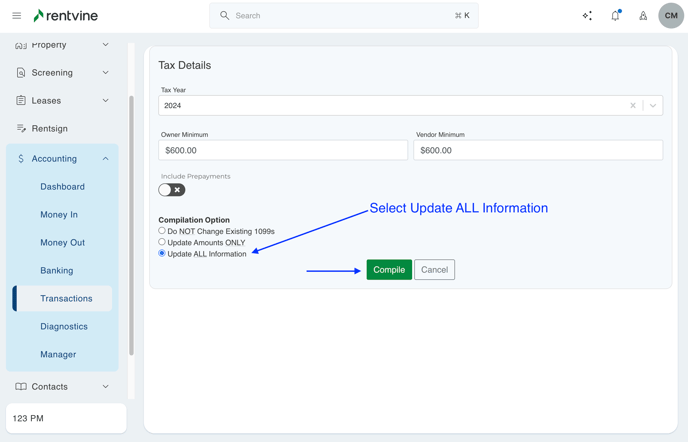688x442 pixels.
Task: Click the Cancel button
Action: [x=434, y=270]
